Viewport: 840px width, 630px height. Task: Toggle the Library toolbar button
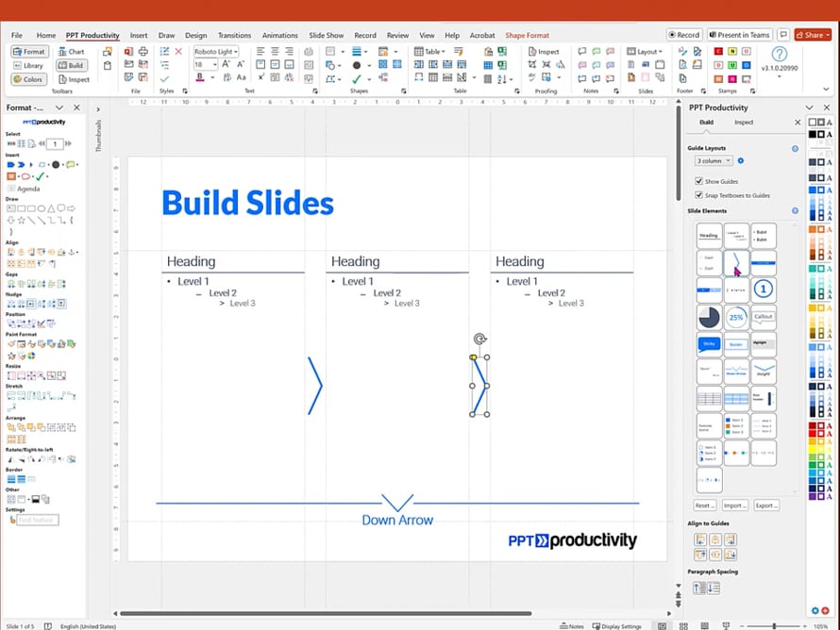coord(29,65)
